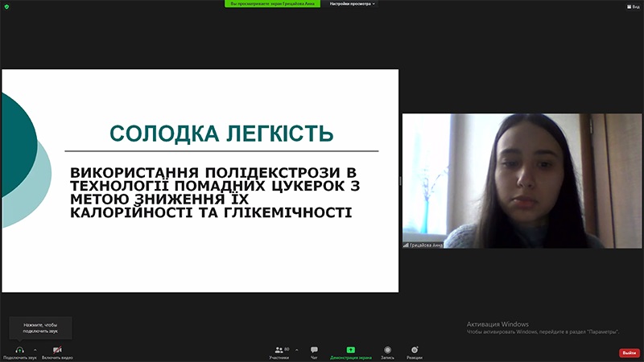Click the divider handle between slide and video
The width and height of the screenshot is (644, 362).
coord(400,180)
